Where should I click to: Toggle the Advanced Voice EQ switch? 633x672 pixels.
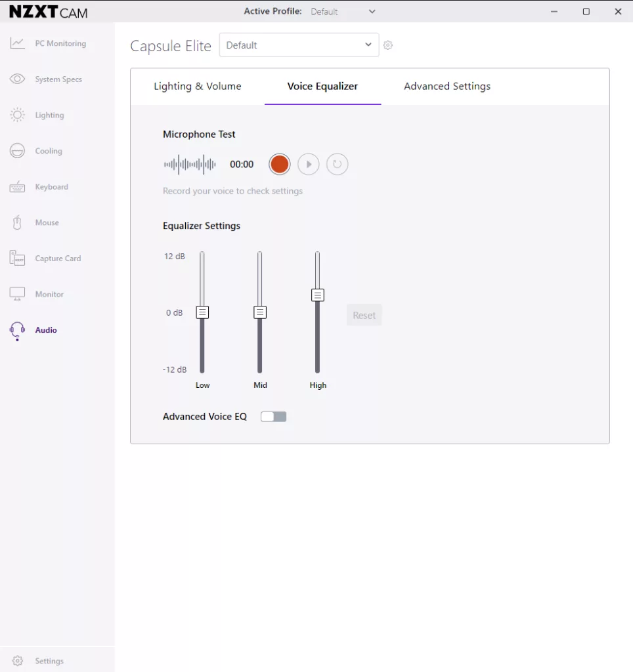click(x=274, y=417)
